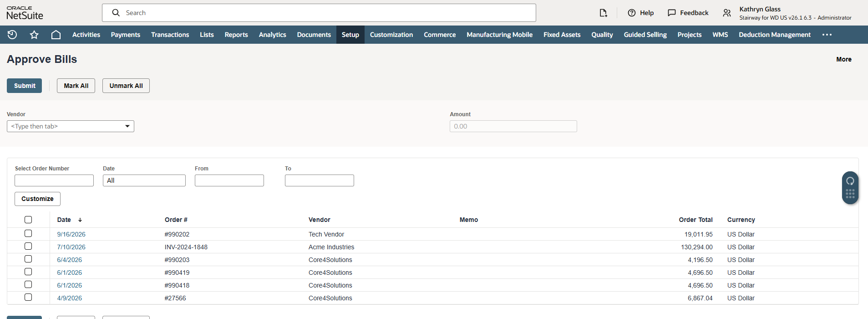
Task: Check the bill #990419 row
Action: (x=28, y=272)
